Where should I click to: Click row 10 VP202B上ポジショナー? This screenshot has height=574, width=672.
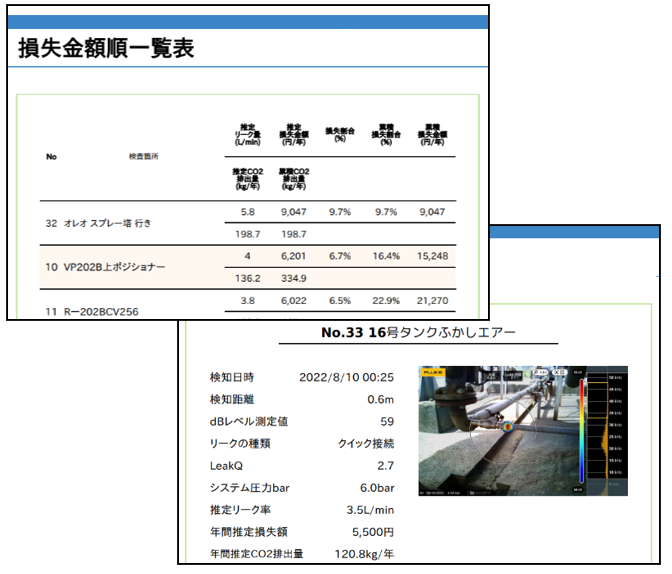pos(106,268)
